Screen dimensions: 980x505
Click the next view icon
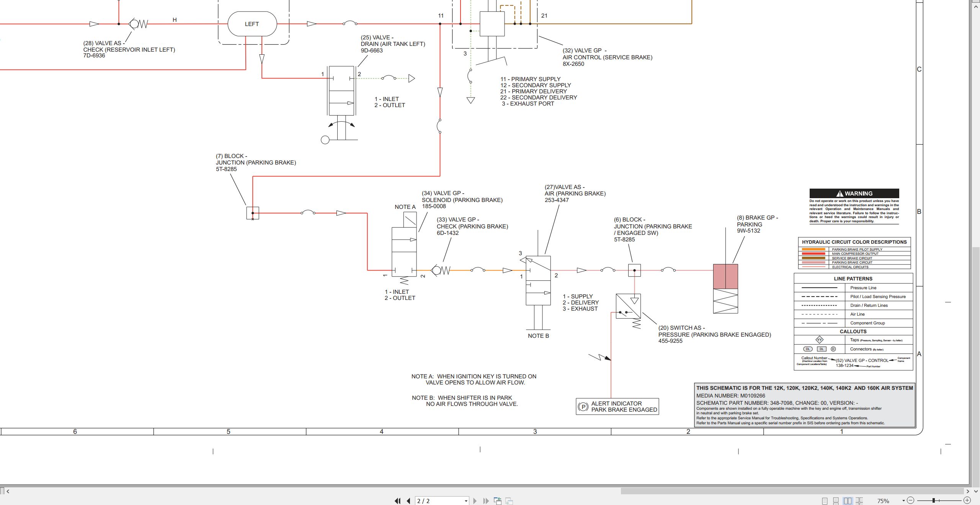(x=509, y=501)
